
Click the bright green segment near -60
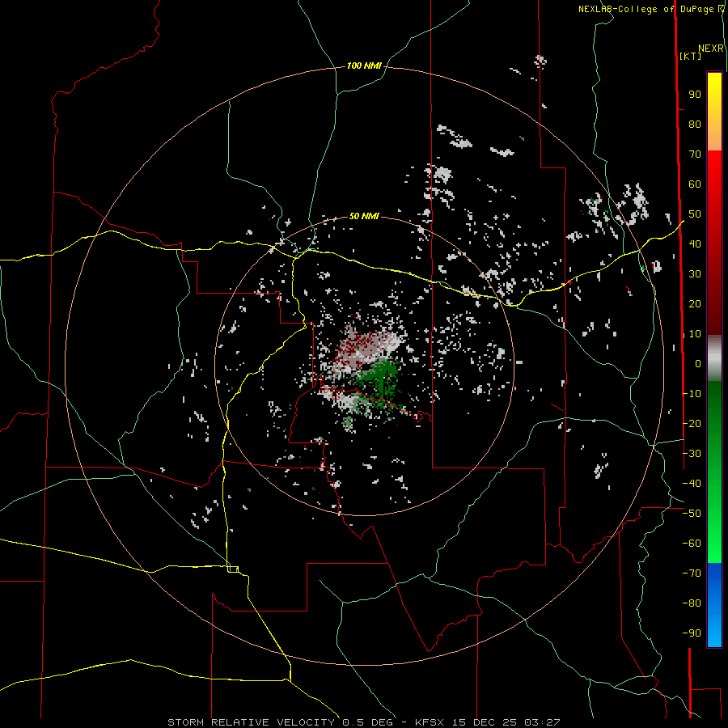point(714,548)
